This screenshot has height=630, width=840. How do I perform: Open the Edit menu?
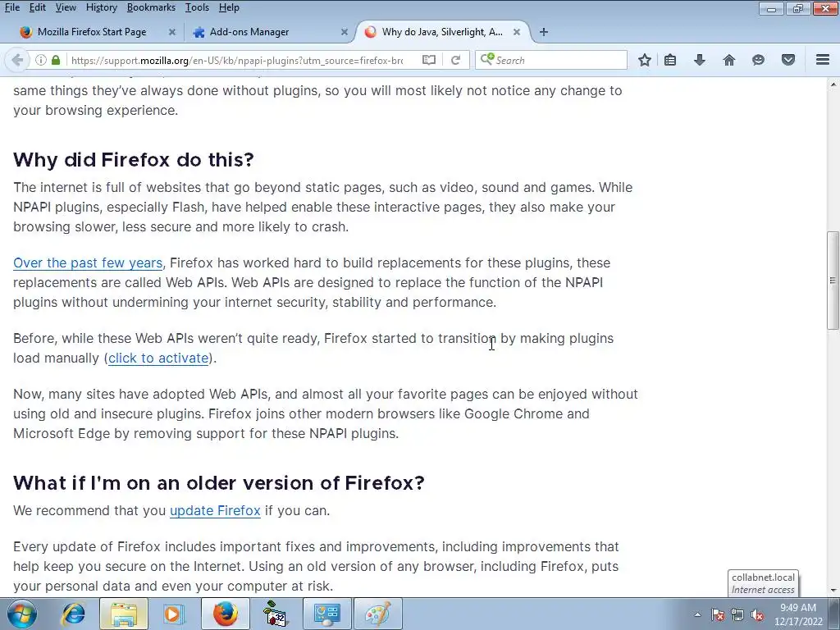[x=38, y=7]
